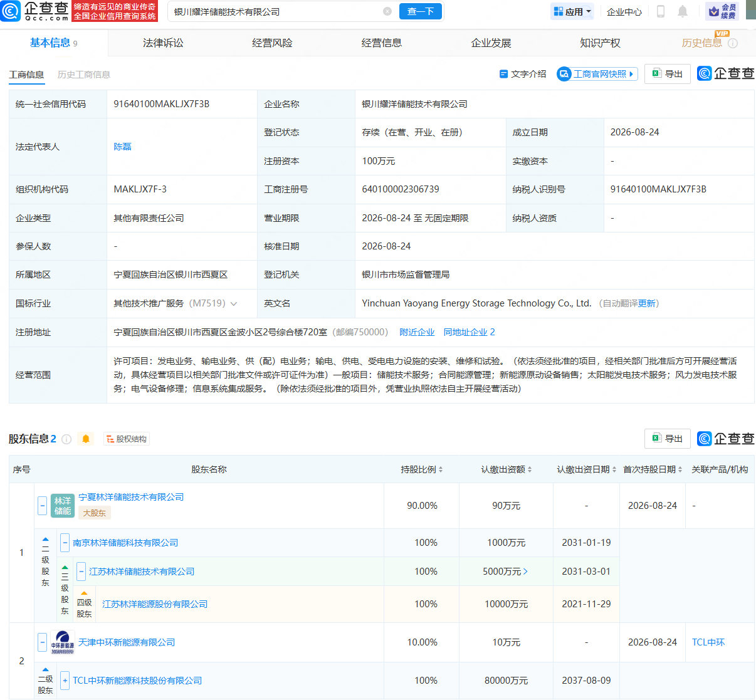Viewport: 756px width, 700px height.
Task: Click 同地址企业 2 link
Action: [x=469, y=332]
